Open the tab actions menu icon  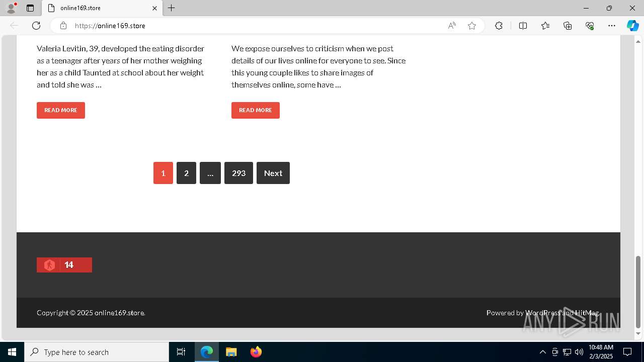30,8
